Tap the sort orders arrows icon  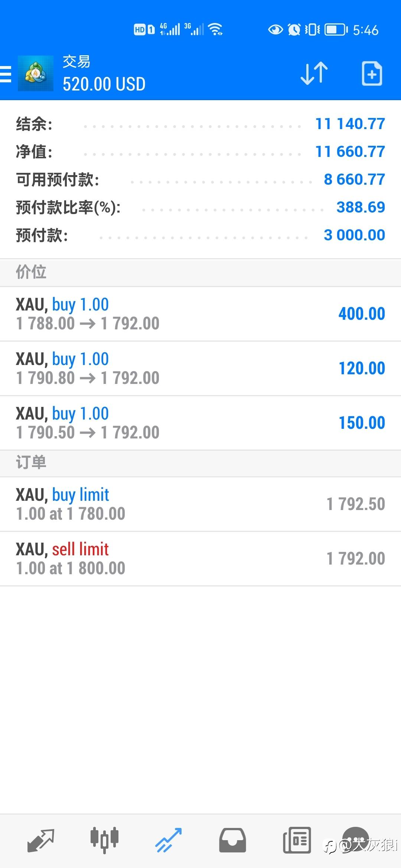[314, 73]
